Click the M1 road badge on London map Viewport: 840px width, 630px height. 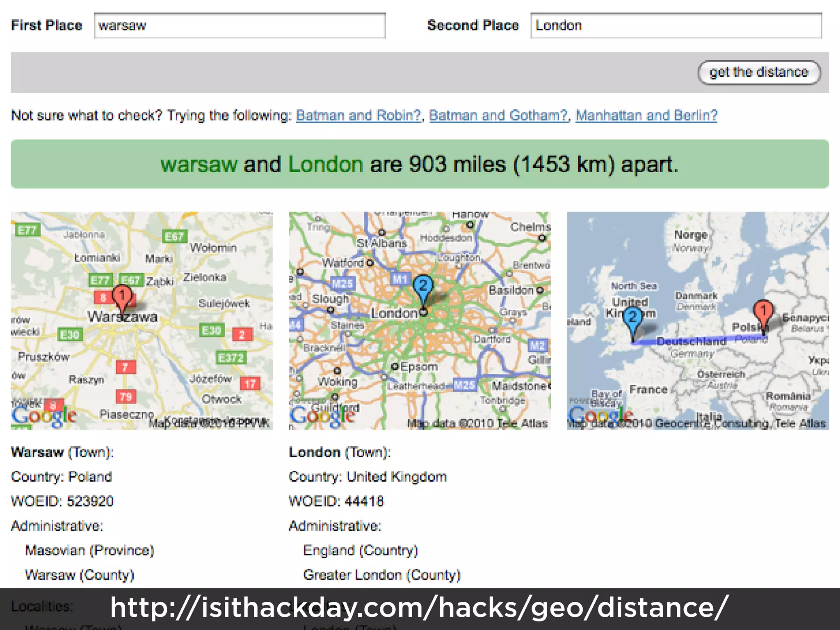(x=400, y=279)
